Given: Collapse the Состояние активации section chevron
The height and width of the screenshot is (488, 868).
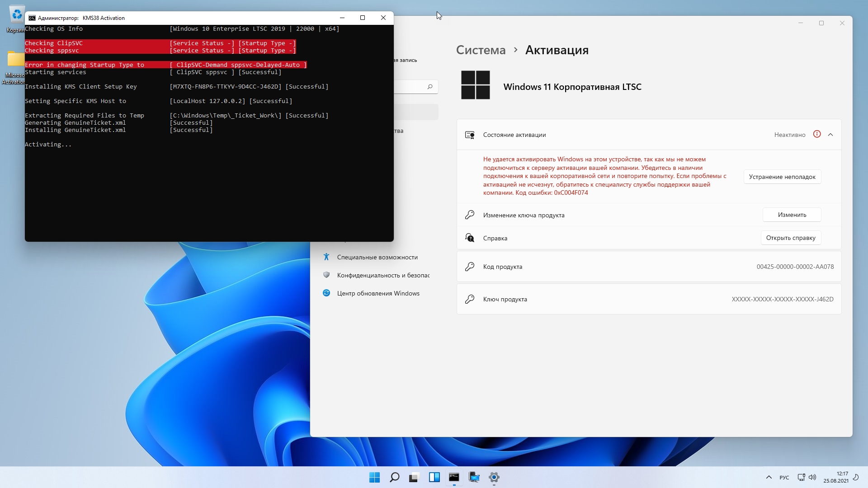Looking at the screenshot, I should click(830, 135).
